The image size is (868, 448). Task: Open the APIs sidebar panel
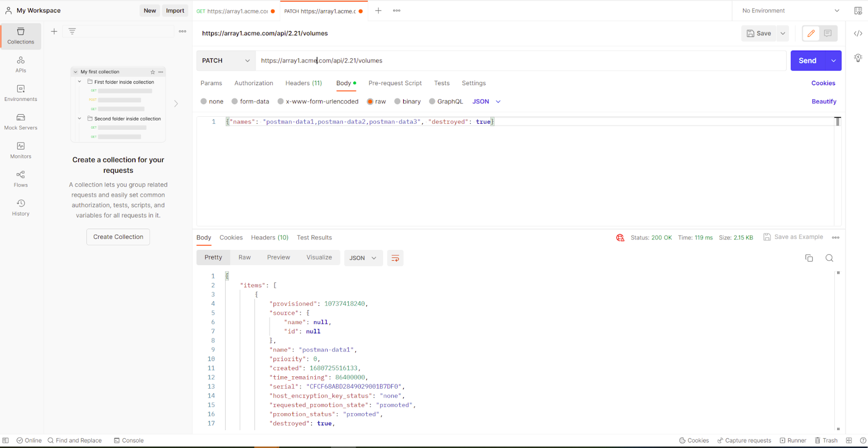click(21, 65)
